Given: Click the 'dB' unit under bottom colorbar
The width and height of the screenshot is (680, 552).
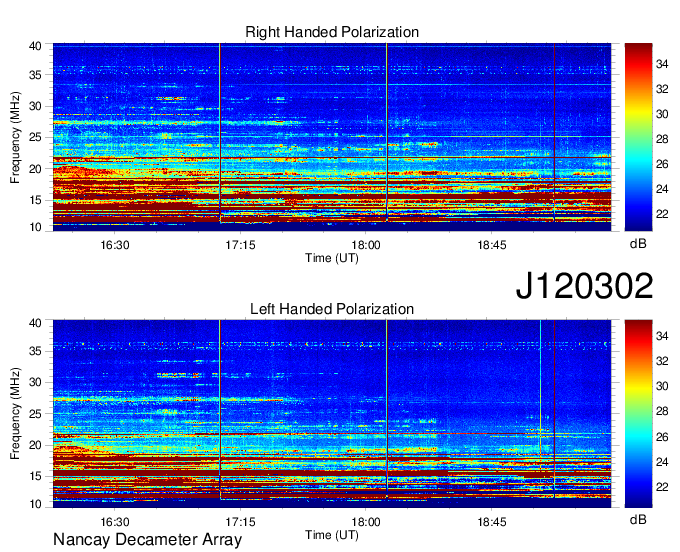Looking at the screenshot, I should (x=638, y=520).
